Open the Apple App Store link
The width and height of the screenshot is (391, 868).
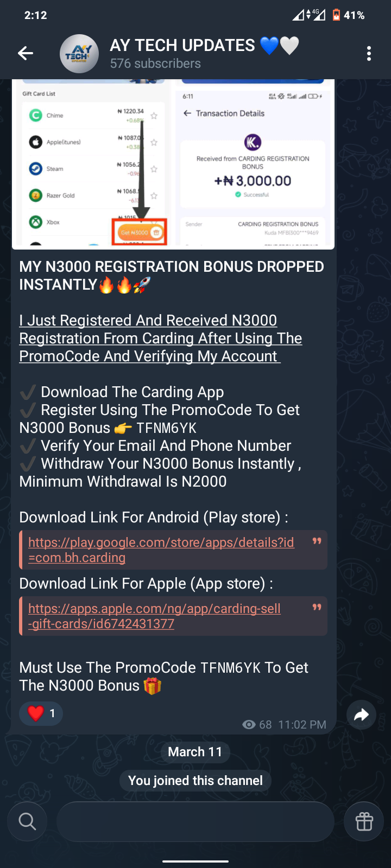[154, 616]
